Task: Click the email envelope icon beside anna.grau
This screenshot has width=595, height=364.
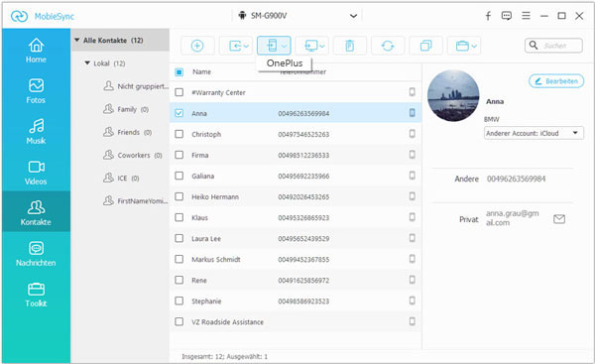Action: coord(559,219)
